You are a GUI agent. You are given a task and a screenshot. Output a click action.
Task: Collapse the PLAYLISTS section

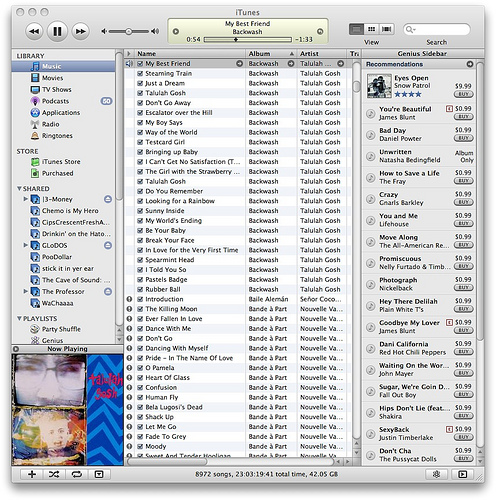(19, 319)
